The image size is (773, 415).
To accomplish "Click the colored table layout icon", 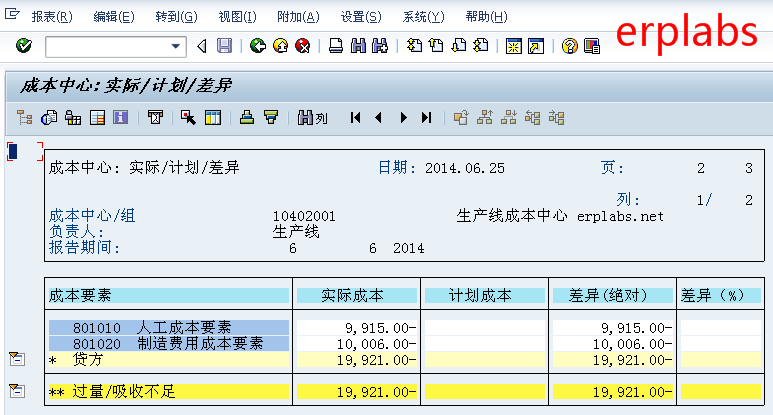I will click(x=97, y=118).
